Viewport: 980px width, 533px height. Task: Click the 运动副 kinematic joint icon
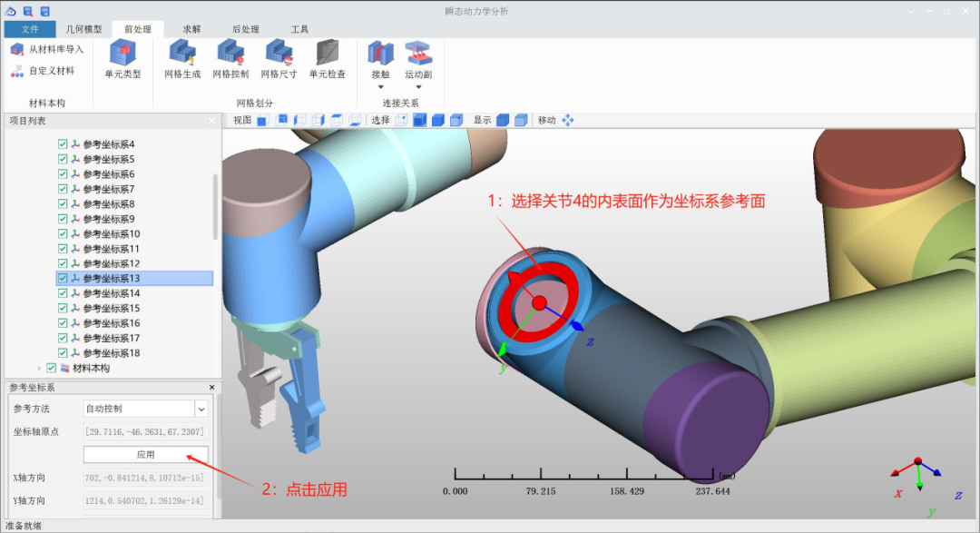[418, 54]
